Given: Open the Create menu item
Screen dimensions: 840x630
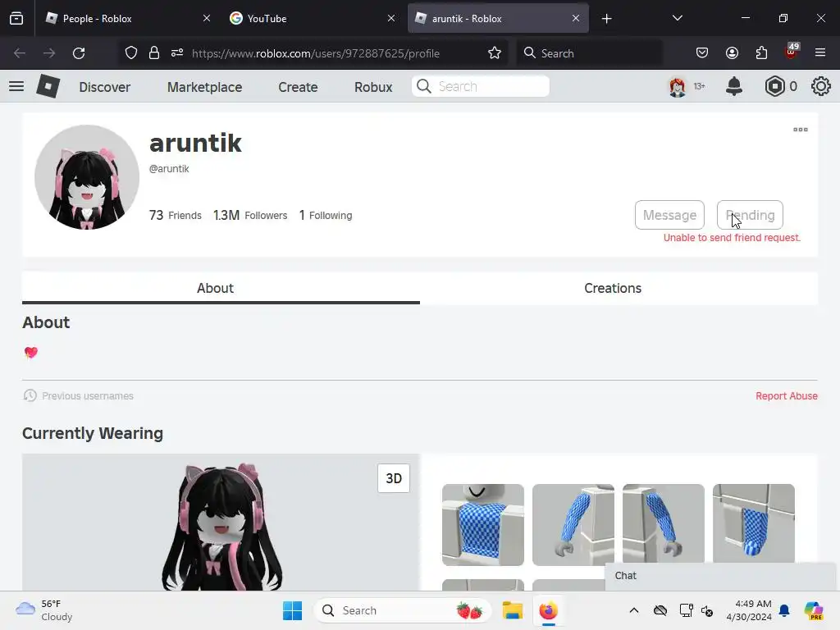Looking at the screenshot, I should [x=298, y=87].
